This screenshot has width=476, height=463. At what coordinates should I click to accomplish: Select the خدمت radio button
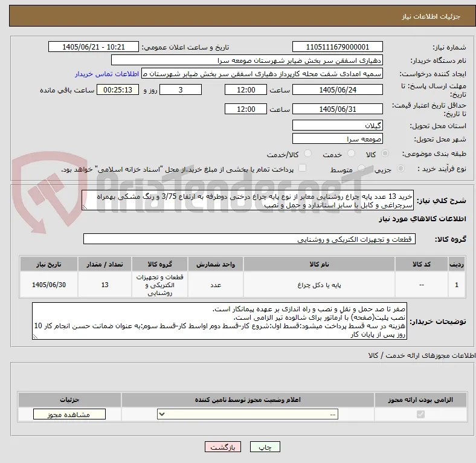[351, 154]
